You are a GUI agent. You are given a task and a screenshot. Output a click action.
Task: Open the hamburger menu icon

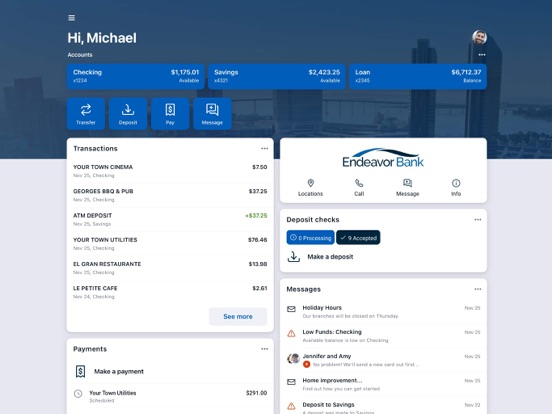[x=71, y=18]
